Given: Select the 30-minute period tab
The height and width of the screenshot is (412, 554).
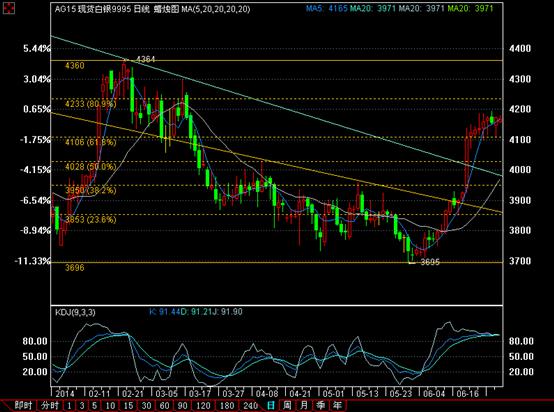Looking at the screenshot, I should (x=146, y=405).
